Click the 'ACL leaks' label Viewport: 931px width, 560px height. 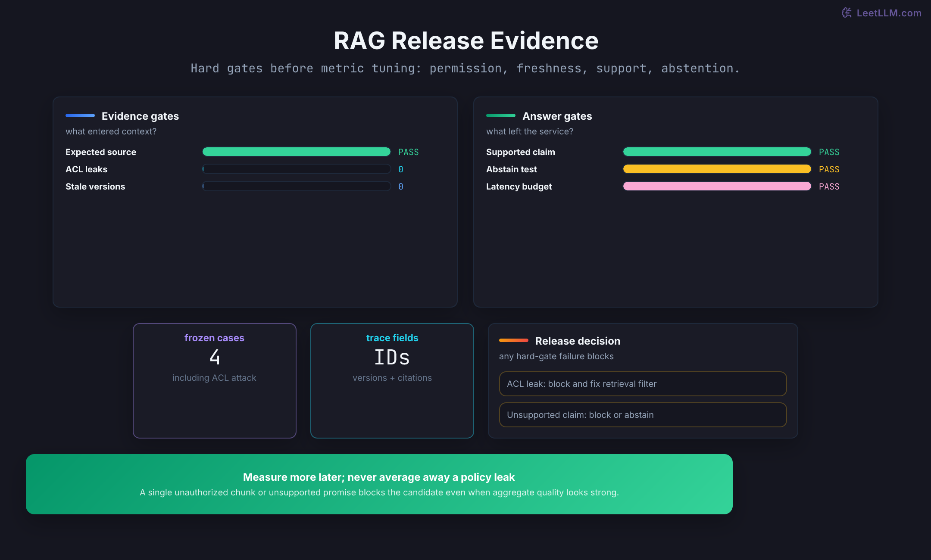(86, 169)
